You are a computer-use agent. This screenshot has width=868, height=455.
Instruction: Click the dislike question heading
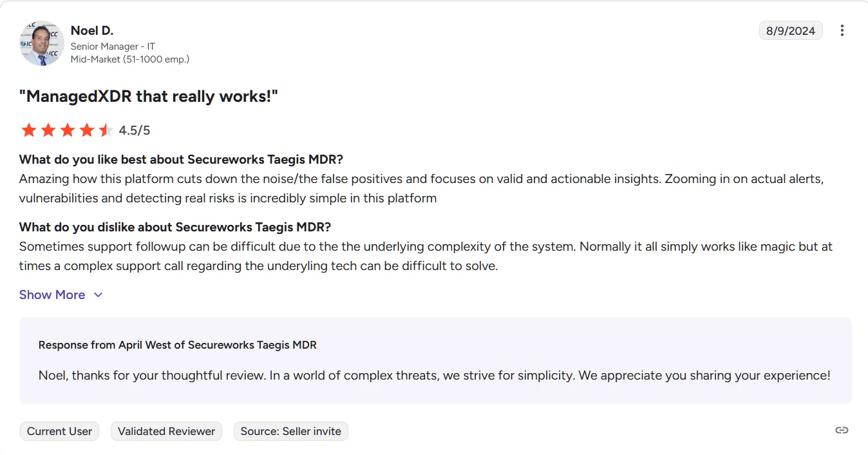pyautogui.click(x=175, y=226)
